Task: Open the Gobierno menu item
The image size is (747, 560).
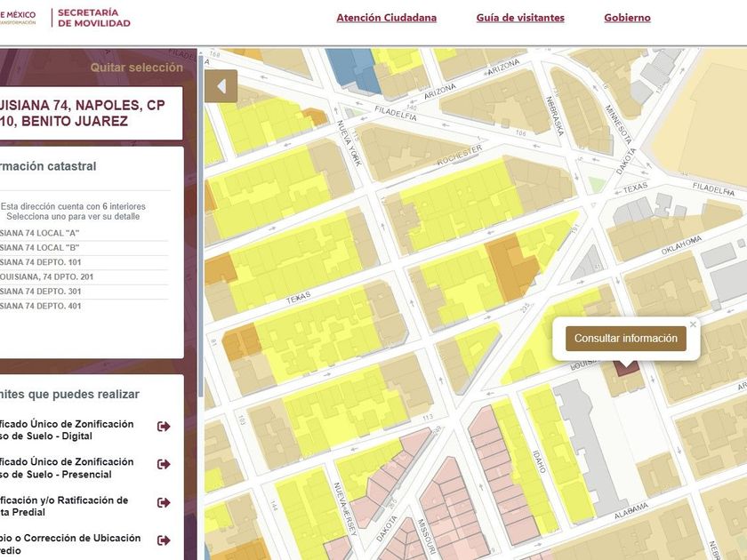Action: click(x=627, y=18)
